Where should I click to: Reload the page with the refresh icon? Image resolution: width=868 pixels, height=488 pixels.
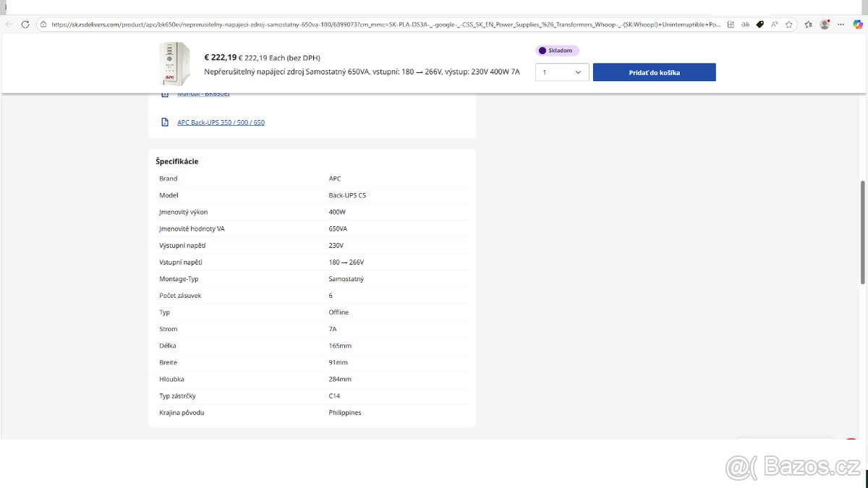25,24
